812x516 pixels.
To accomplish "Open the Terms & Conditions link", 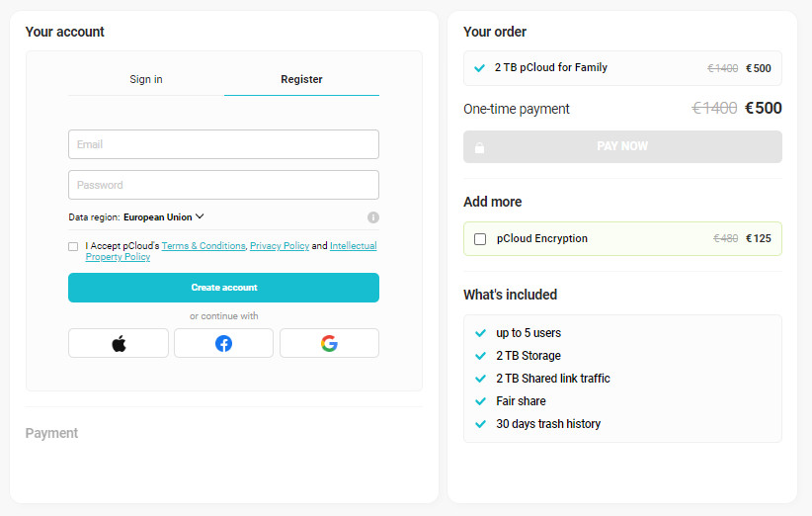I will (x=203, y=246).
